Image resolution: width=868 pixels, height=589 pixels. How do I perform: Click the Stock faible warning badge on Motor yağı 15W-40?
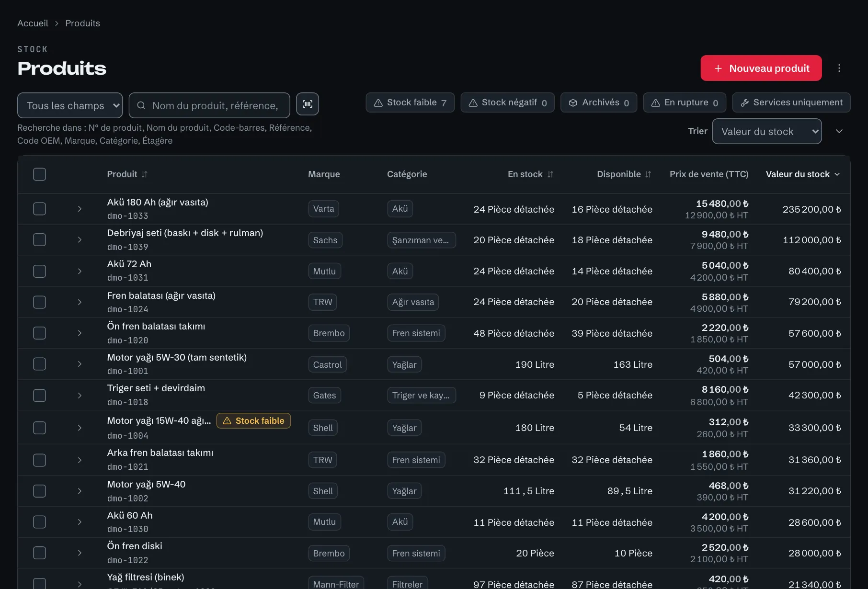253,420
